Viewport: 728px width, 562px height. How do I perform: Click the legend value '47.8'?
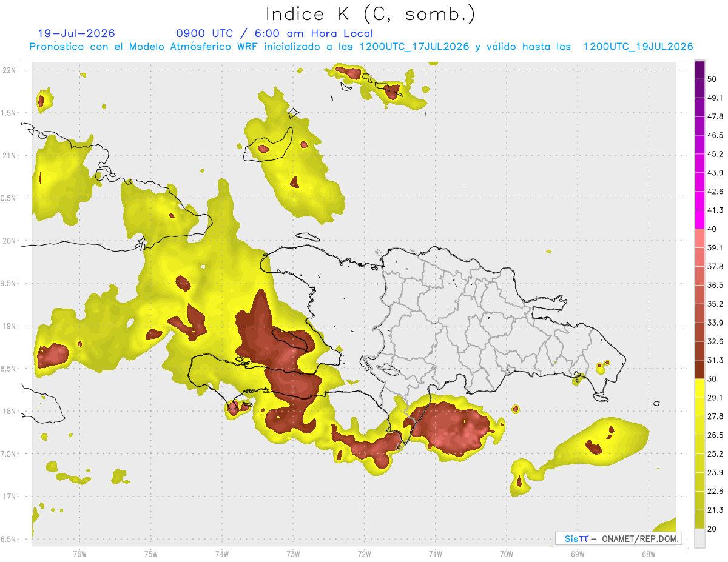pos(715,116)
